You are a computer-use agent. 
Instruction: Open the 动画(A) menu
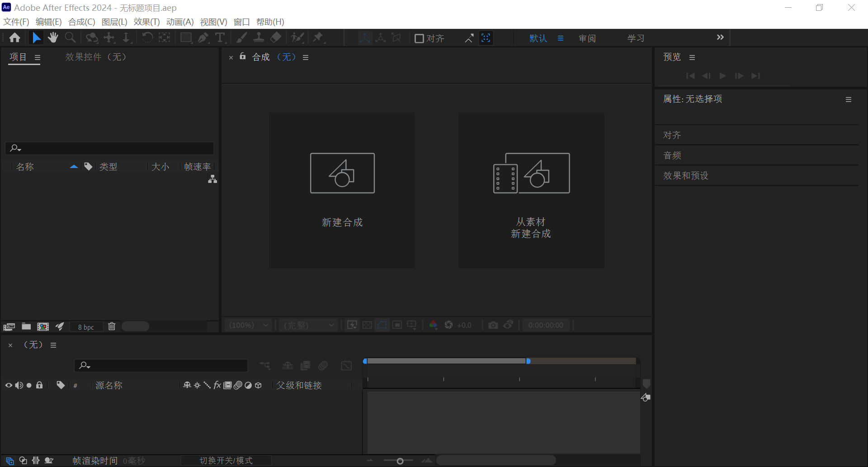tap(180, 22)
